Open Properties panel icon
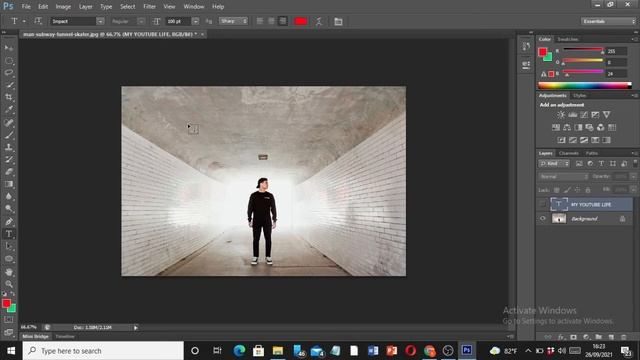The height and width of the screenshot is (360, 640). (526, 64)
